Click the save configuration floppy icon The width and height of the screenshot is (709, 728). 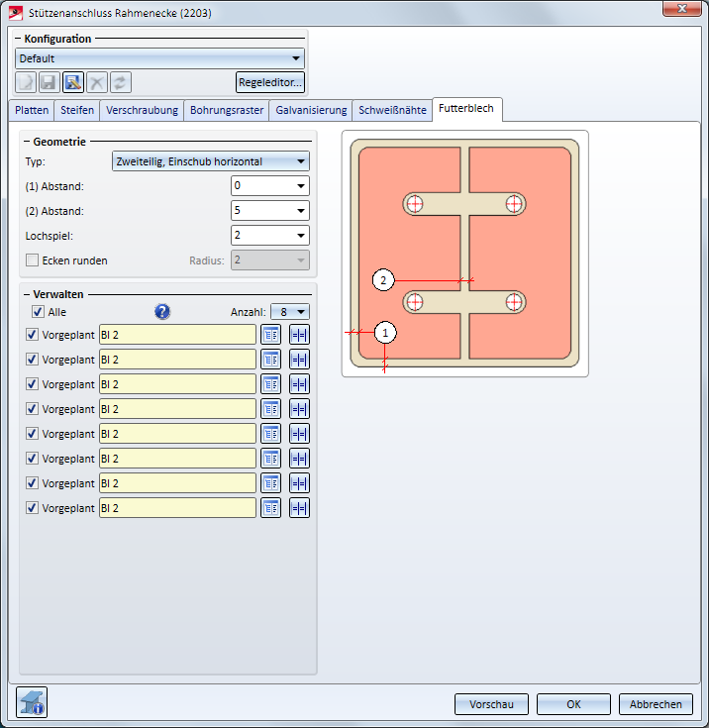(x=49, y=82)
